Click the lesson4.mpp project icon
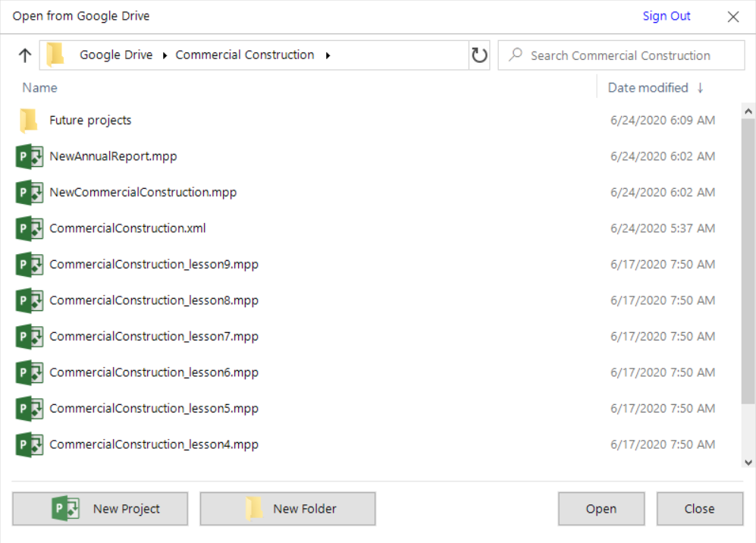Image resolution: width=756 pixels, height=543 pixels. coord(30,444)
